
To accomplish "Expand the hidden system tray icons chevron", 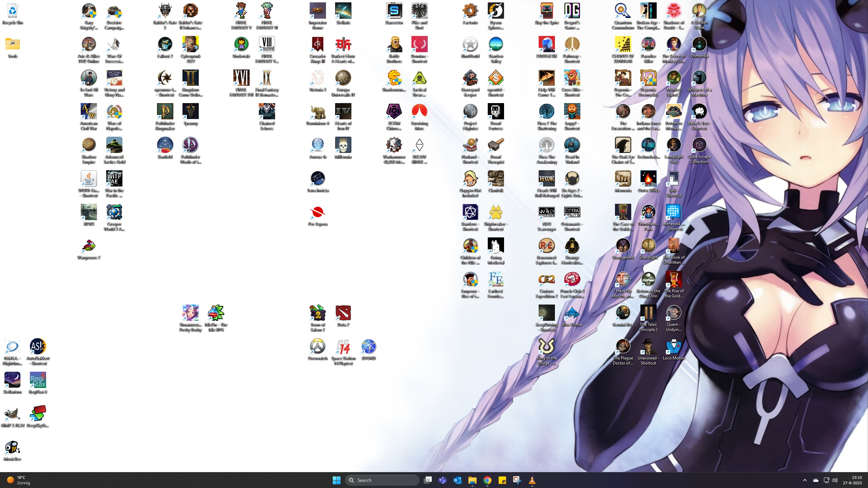I will (x=805, y=480).
